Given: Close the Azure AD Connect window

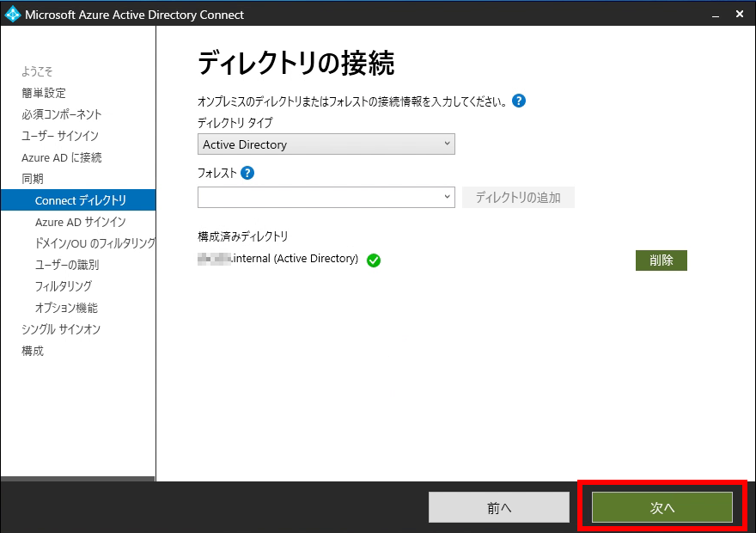Looking at the screenshot, I should click(x=740, y=15).
